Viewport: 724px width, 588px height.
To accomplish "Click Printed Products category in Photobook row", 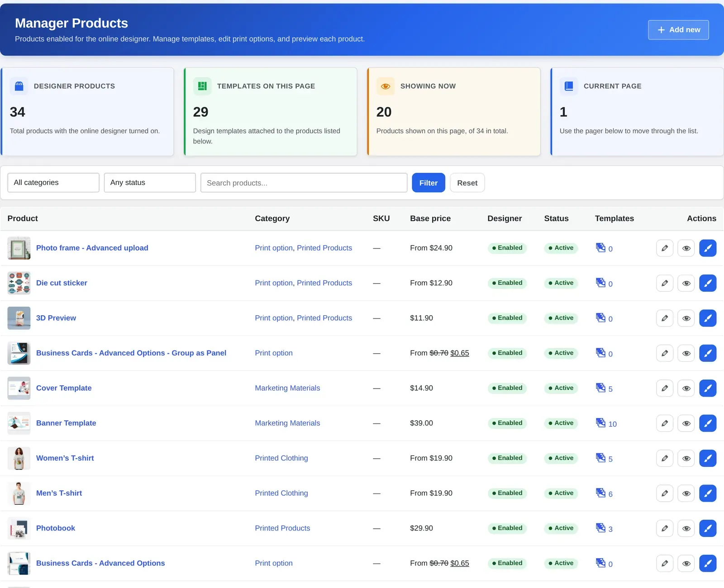I will click(x=282, y=528).
